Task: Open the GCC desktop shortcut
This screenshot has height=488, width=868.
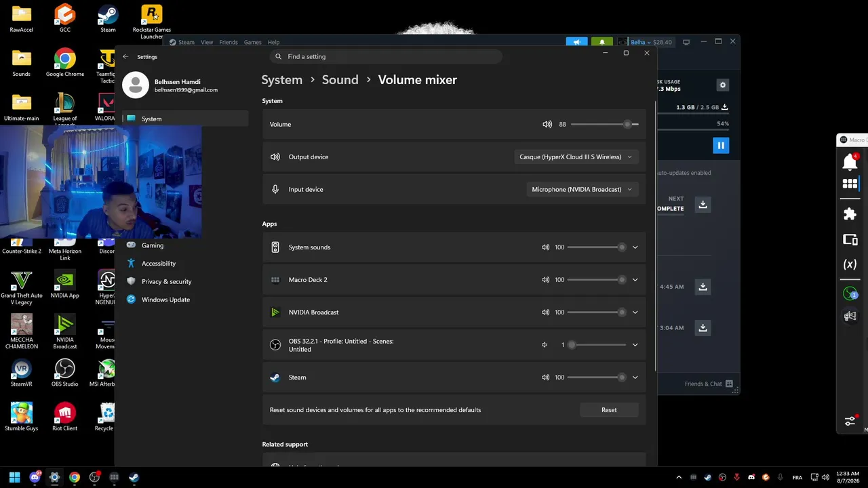Action: tap(65, 19)
